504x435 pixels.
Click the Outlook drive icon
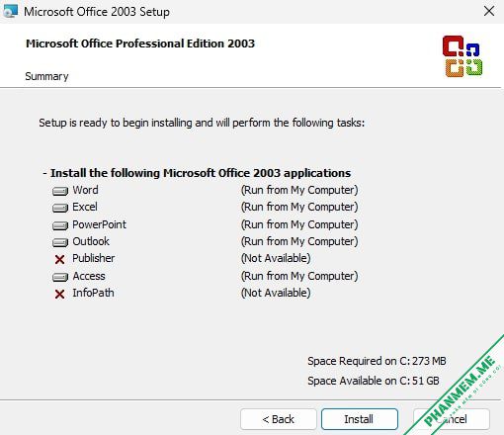(60, 242)
